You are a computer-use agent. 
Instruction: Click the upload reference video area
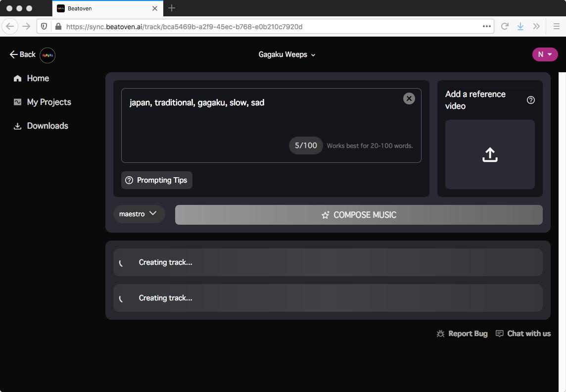point(490,154)
